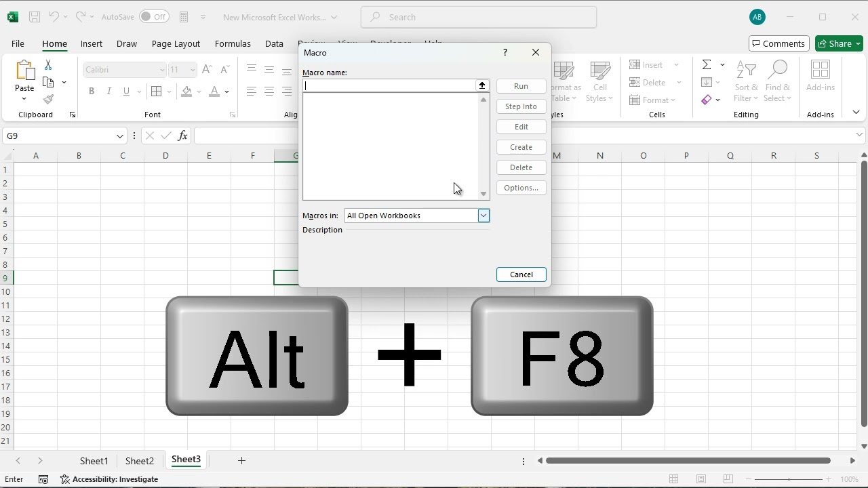The height and width of the screenshot is (488, 868).
Task: Expand the Delete cells dropdown arrow
Action: coord(679,83)
